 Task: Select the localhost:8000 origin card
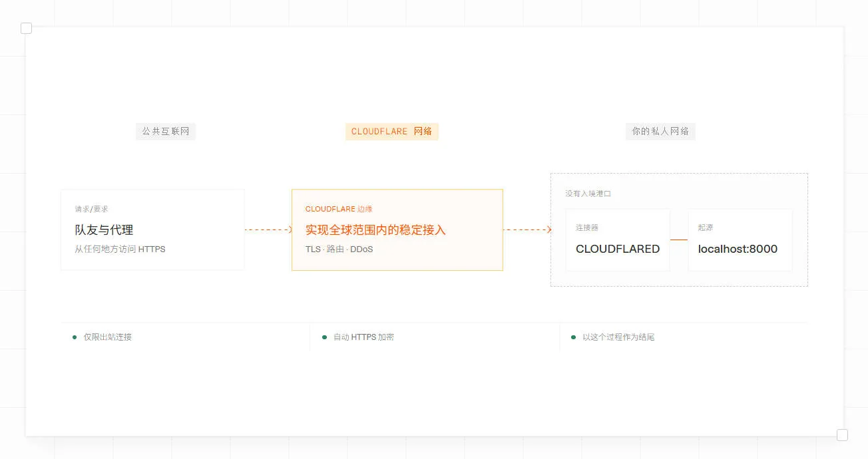click(740, 239)
